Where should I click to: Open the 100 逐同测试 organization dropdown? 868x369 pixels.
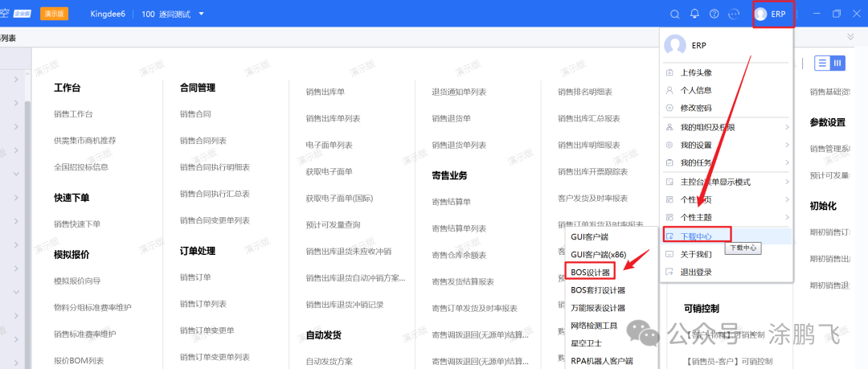201,14
